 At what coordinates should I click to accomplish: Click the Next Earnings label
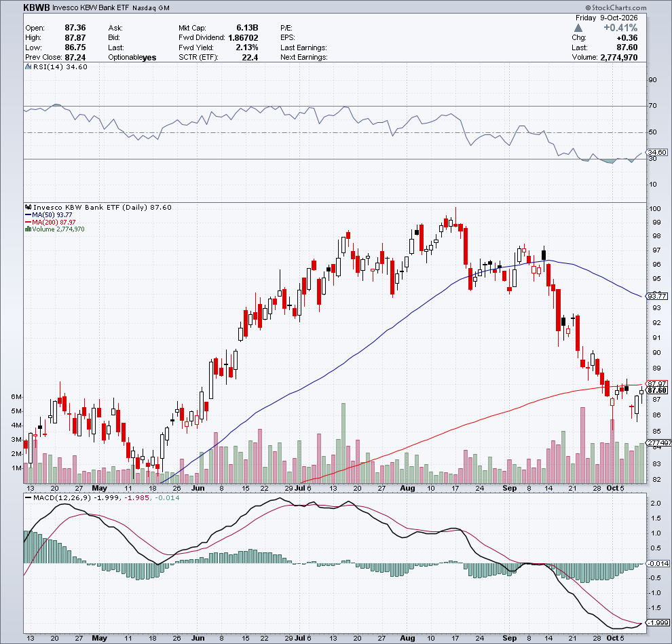[304, 58]
